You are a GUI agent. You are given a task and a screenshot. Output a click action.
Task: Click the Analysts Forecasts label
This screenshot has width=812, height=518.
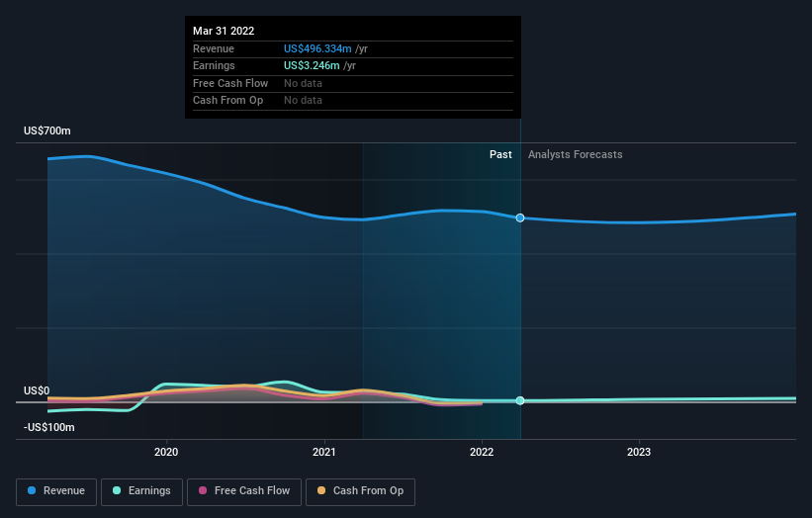576,155
